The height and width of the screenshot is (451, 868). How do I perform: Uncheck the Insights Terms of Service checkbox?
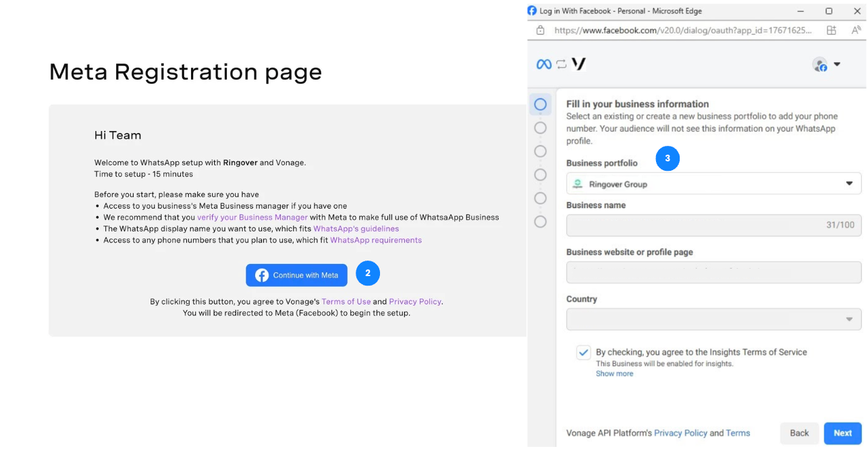[583, 352]
